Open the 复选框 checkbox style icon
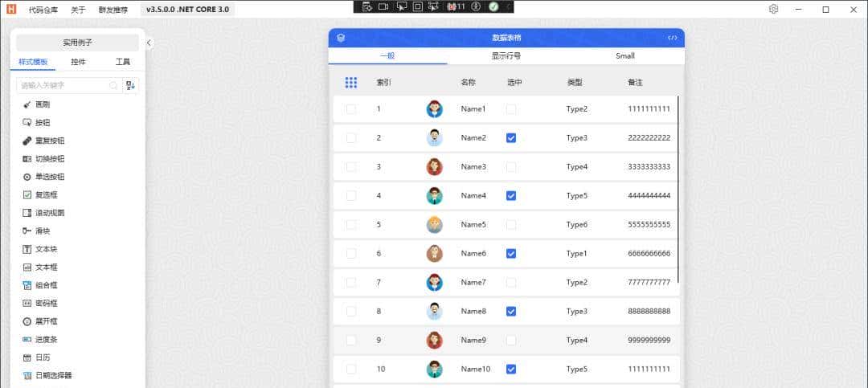Image resolution: width=868 pixels, height=388 pixels. tap(27, 195)
